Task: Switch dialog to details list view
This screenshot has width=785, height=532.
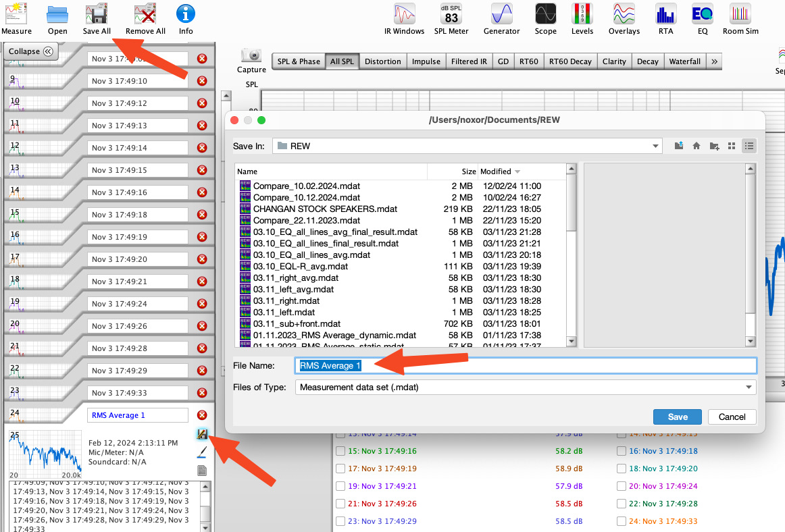Action: 749,146
